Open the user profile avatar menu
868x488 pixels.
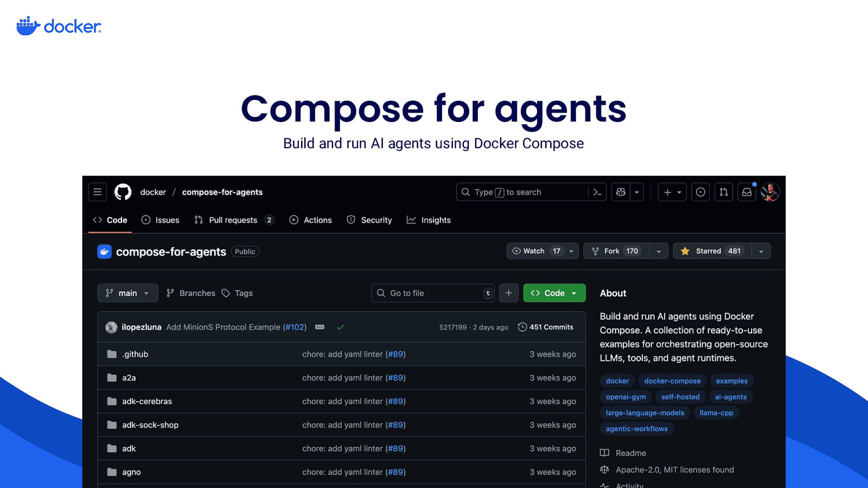click(x=770, y=192)
